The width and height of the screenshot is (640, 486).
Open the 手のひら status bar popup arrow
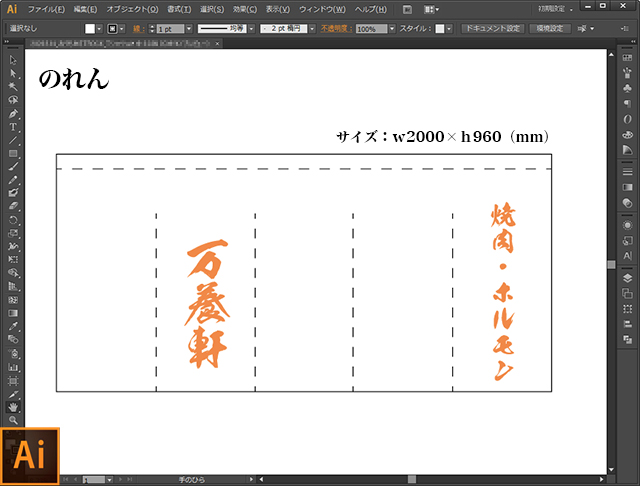click(x=251, y=479)
